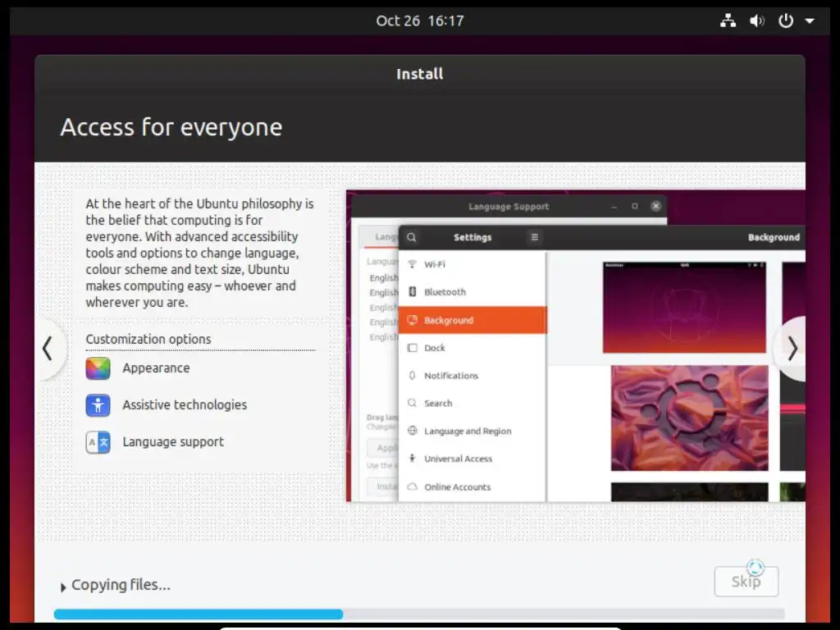Click the slideshow description paragraph

click(200, 253)
